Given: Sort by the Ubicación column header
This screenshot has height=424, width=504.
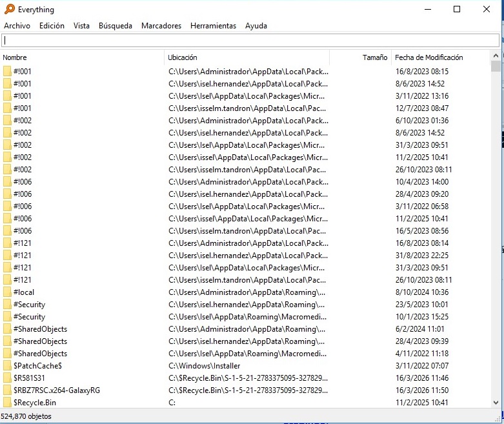Looking at the screenshot, I should [247, 57].
